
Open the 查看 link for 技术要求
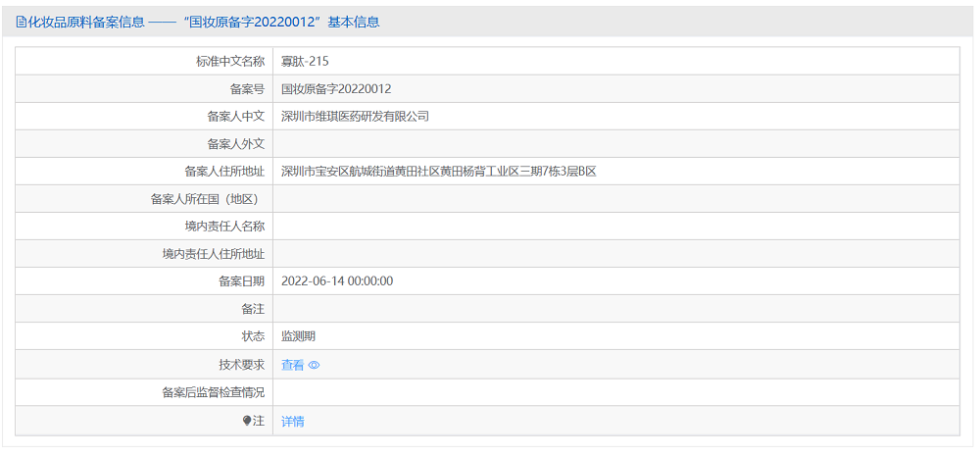[x=292, y=365]
